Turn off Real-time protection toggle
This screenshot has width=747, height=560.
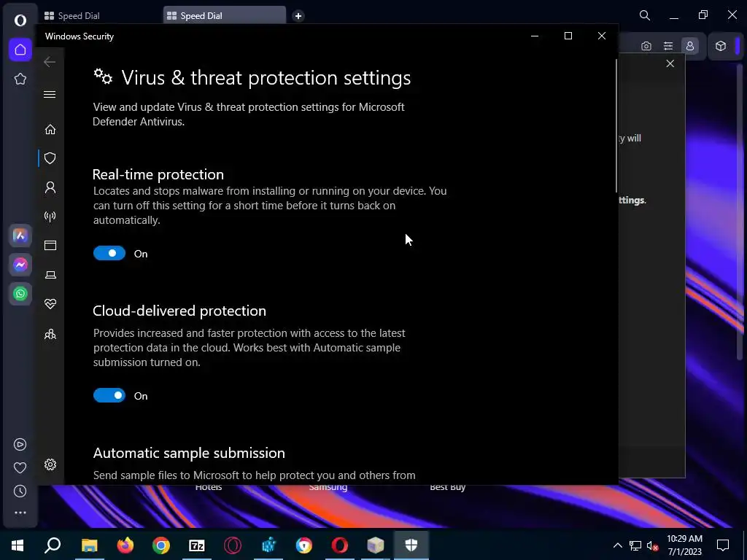pos(109,253)
